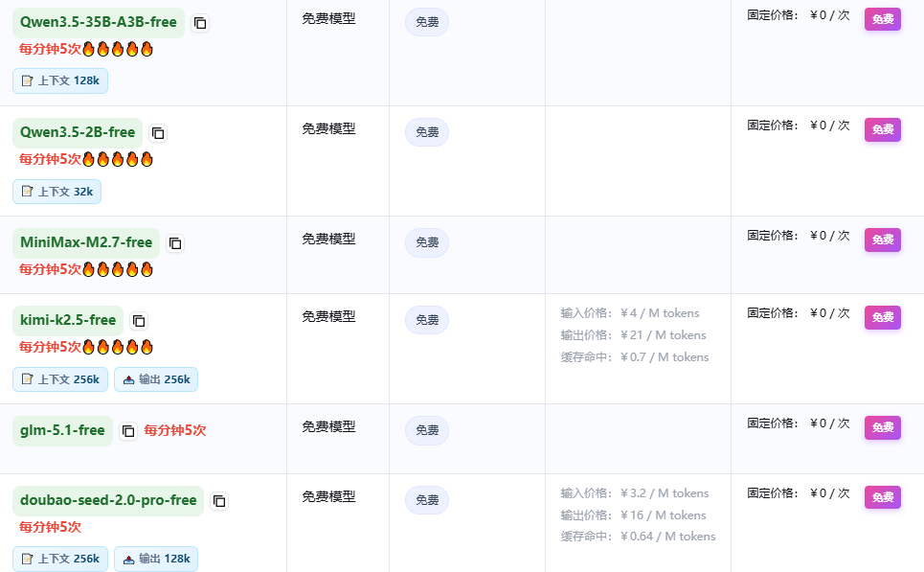Screen dimensions: 924x572
Task: Click 免费 pill in MiniMax-M2.7-free row
Action: click(427, 243)
